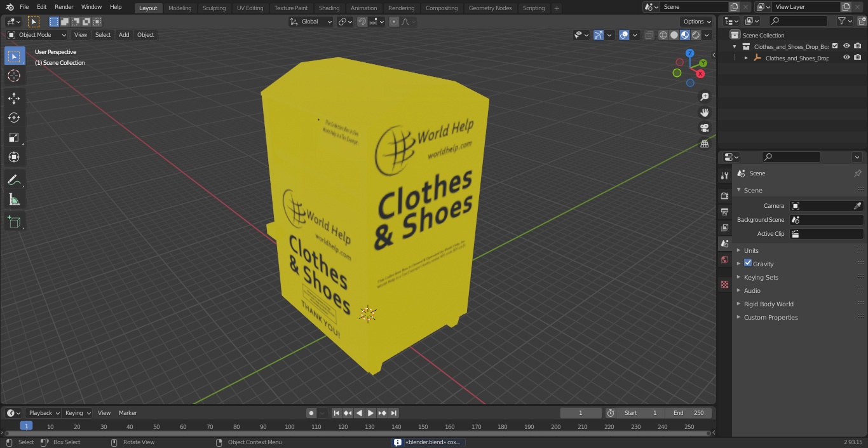Switch to the Modeling workspace tab
This screenshot has width=868, height=448.
pyautogui.click(x=180, y=8)
